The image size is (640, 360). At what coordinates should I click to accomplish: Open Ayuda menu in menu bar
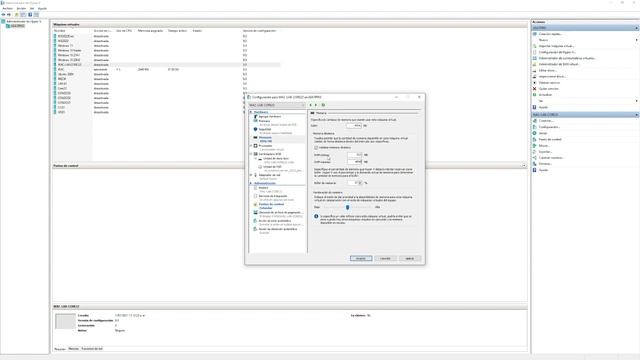click(x=42, y=8)
